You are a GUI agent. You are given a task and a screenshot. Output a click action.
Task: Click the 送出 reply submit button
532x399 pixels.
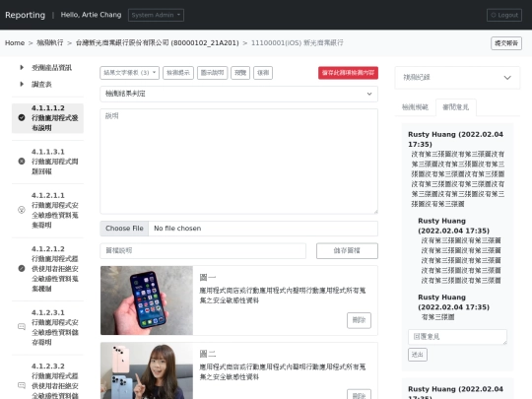pyautogui.click(x=418, y=355)
